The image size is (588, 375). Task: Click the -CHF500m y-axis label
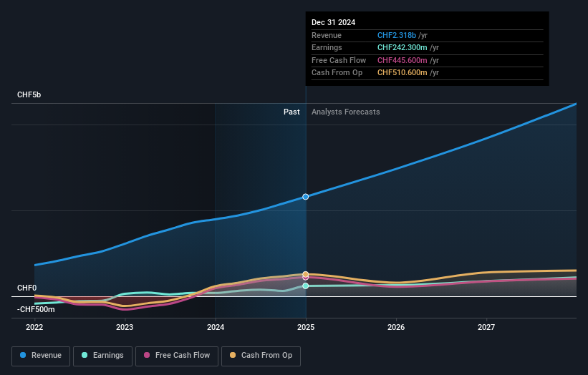[36, 309]
